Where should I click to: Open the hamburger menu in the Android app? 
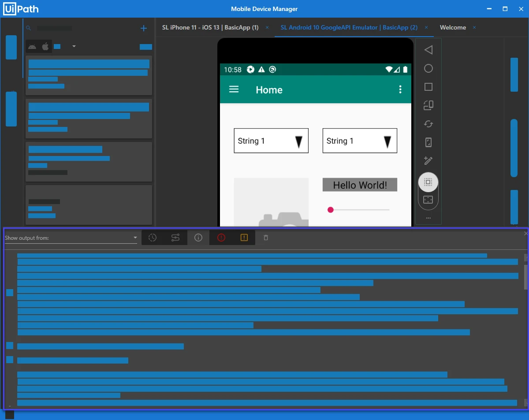(x=234, y=89)
